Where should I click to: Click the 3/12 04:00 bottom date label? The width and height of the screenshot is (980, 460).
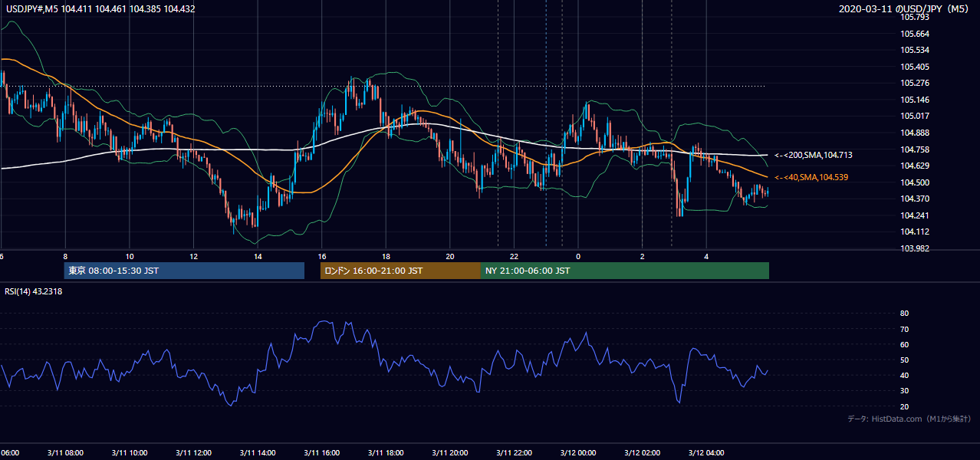[x=706, y=452]
